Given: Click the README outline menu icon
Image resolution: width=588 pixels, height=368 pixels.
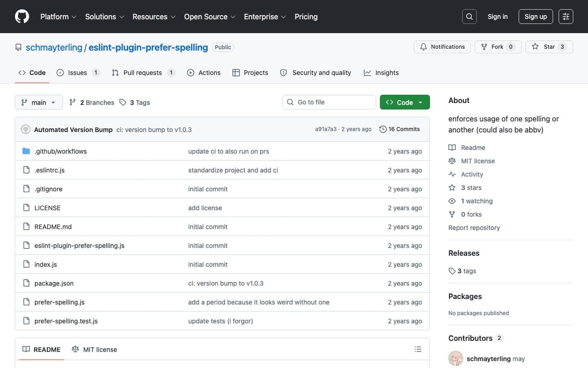Looking at the screenshot, I should tap(418, 350).
